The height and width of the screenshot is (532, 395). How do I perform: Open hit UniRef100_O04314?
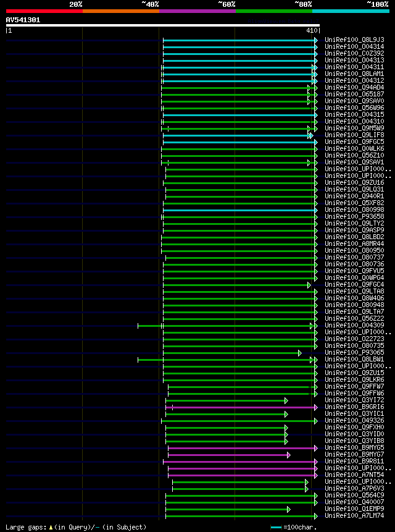pyautogui.click(x=354, y=47)
